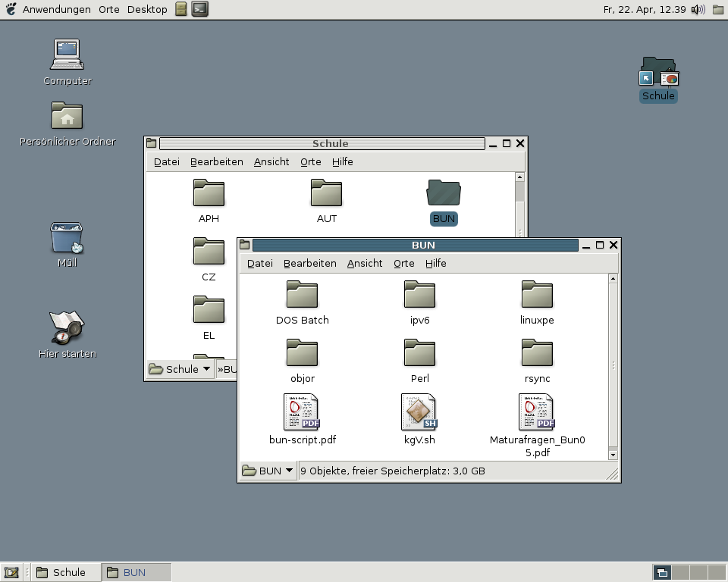Switch to Schule window in taskbar
Image resolution: width=728 pixels, height=582 pixels.
pyautogui.click(x=65, y=572)
